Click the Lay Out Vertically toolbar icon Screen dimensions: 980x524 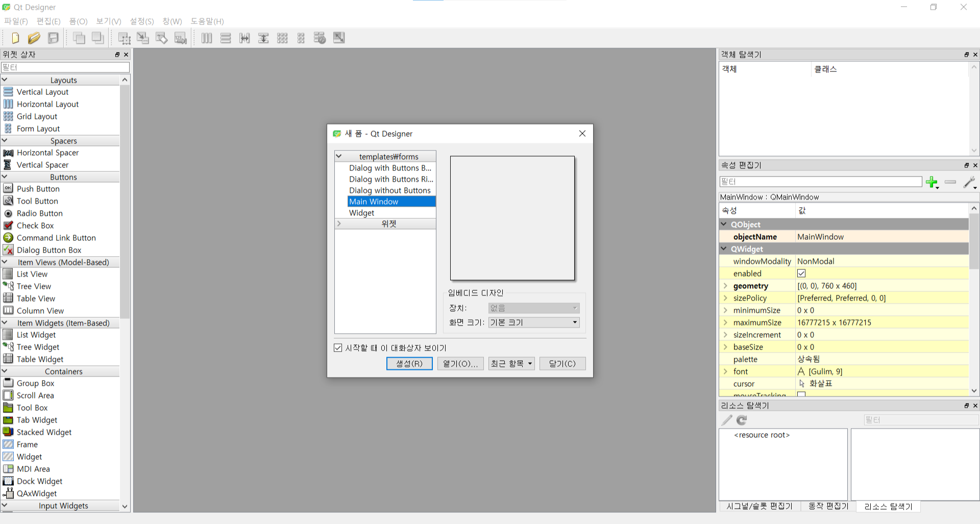[226, 38]
